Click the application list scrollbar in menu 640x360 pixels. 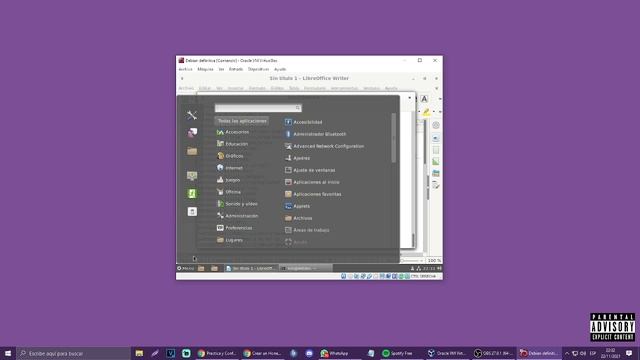[393, 138]
